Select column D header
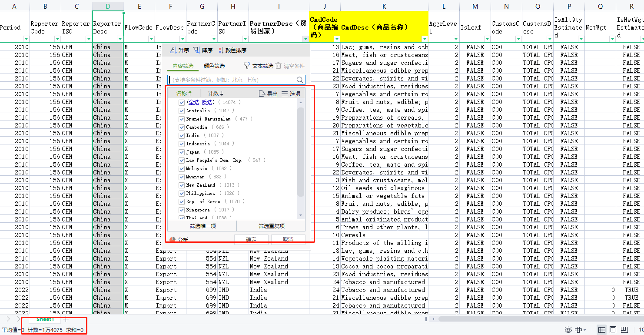Viewport: 644px width, 335px height. tap(108, 6)
